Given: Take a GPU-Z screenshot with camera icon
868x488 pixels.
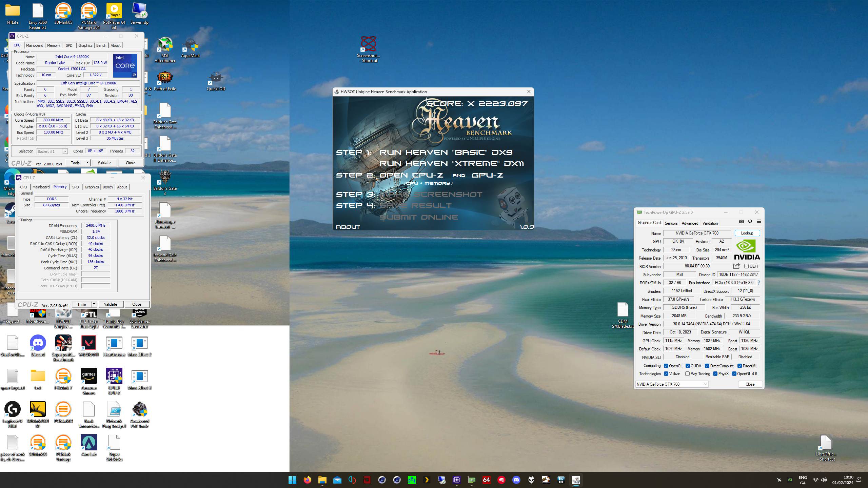Looking at the screenshot, I should pos(742,221).
